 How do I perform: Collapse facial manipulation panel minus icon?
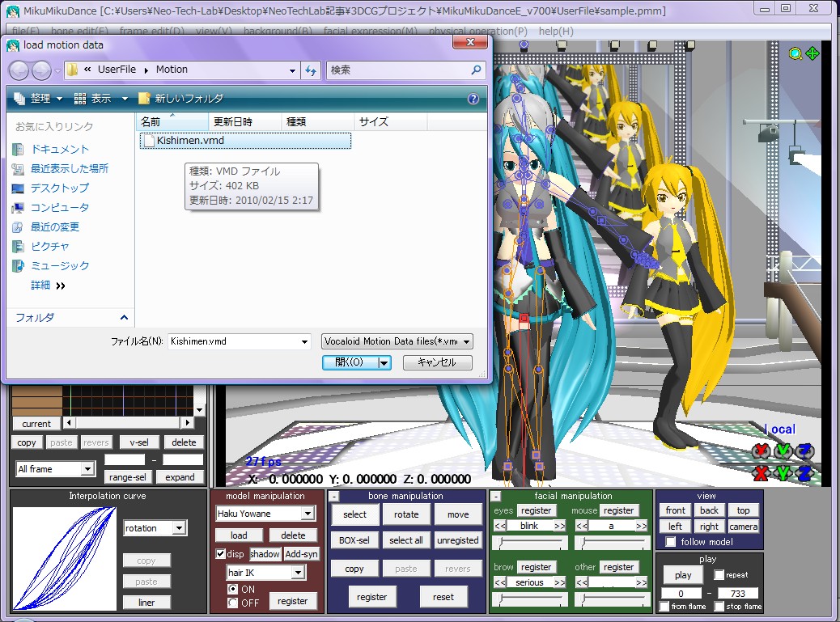point(497,496)
